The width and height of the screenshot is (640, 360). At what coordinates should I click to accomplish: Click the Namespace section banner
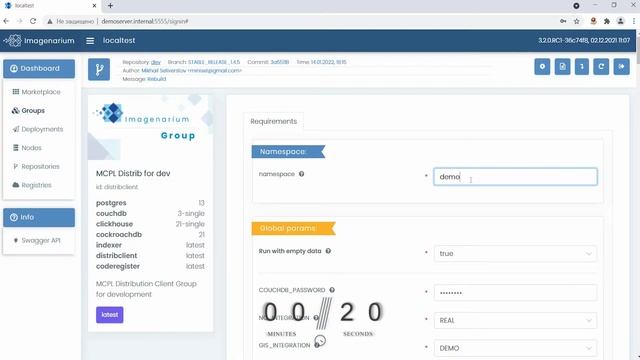click(288, 151)
